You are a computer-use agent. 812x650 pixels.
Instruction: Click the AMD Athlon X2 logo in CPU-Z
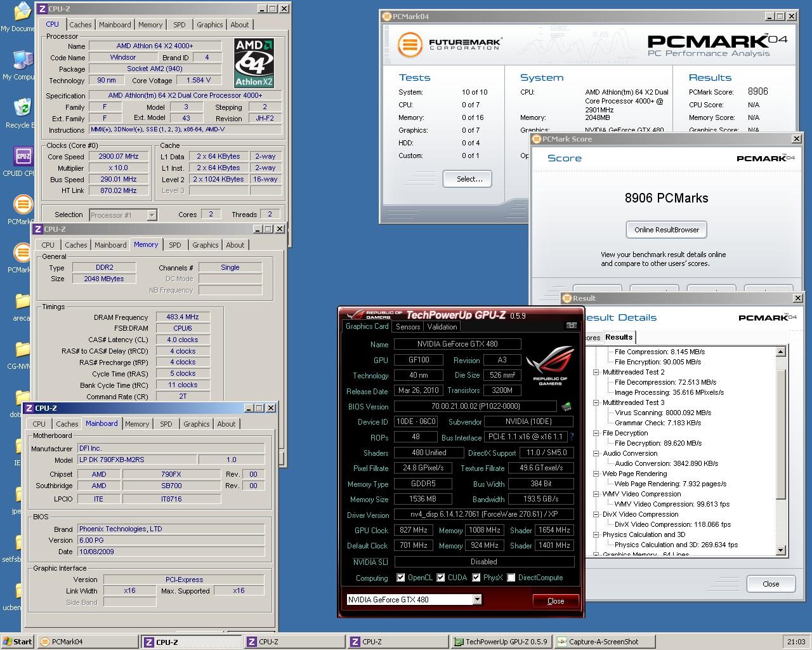[254, 62]
